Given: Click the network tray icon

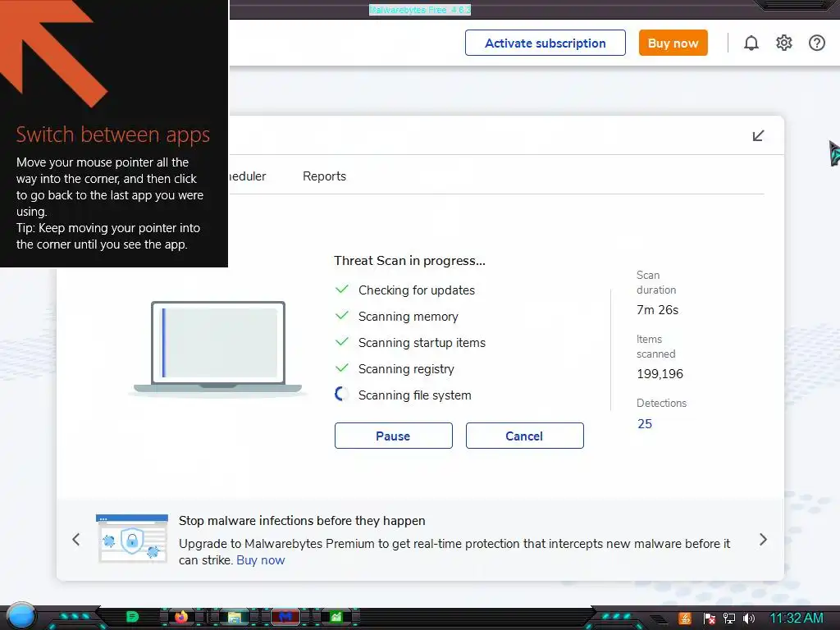Looking at the screenshot, I should (x=729, y=619).
